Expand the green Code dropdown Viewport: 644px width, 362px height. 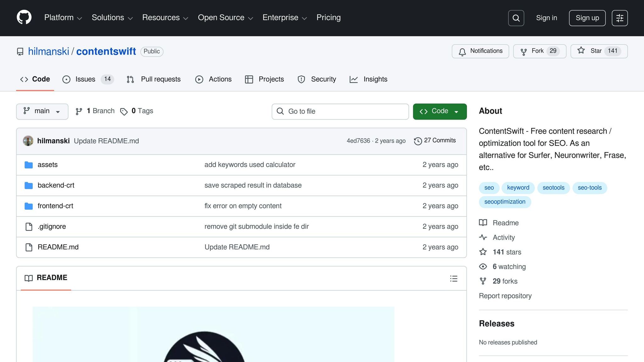pyautogui.click(x=440, y=111)
